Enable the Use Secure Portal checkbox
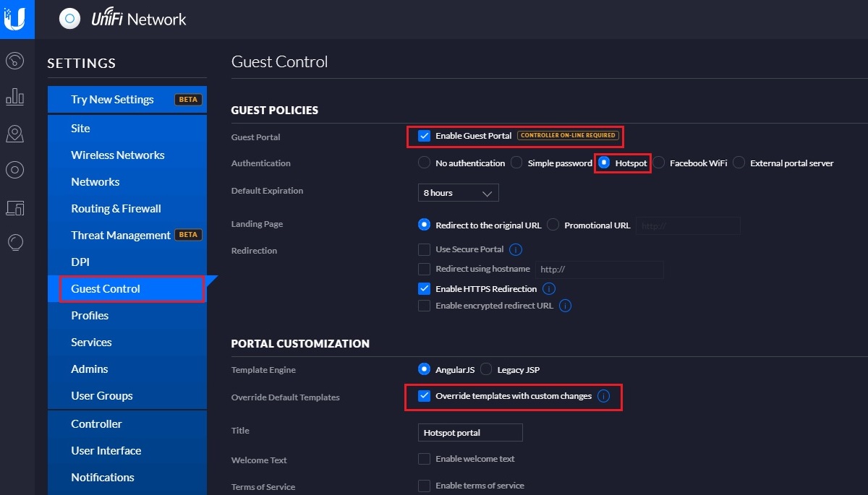Screen dimensions: 868x495 425,249
